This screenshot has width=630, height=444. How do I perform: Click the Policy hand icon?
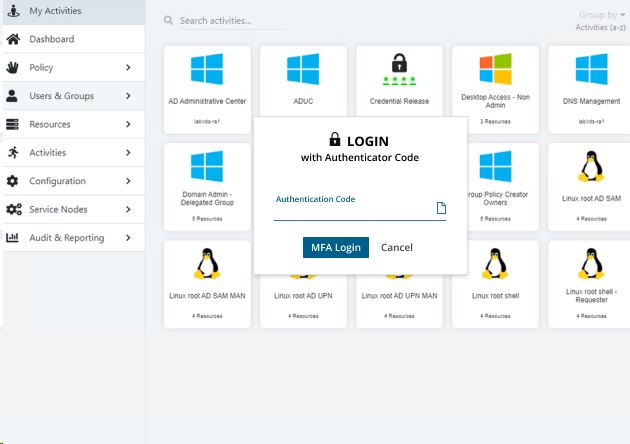pyautogui.click(x=12, y=68)
